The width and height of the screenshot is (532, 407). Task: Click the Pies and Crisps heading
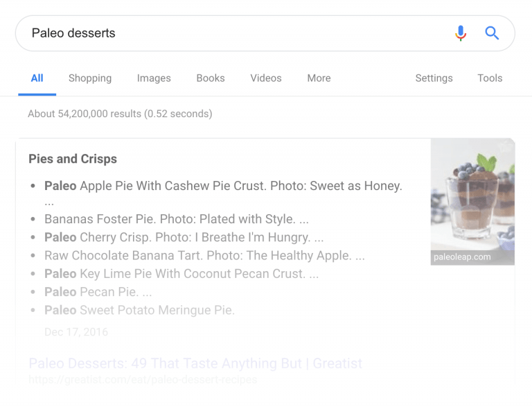point(73,159)
